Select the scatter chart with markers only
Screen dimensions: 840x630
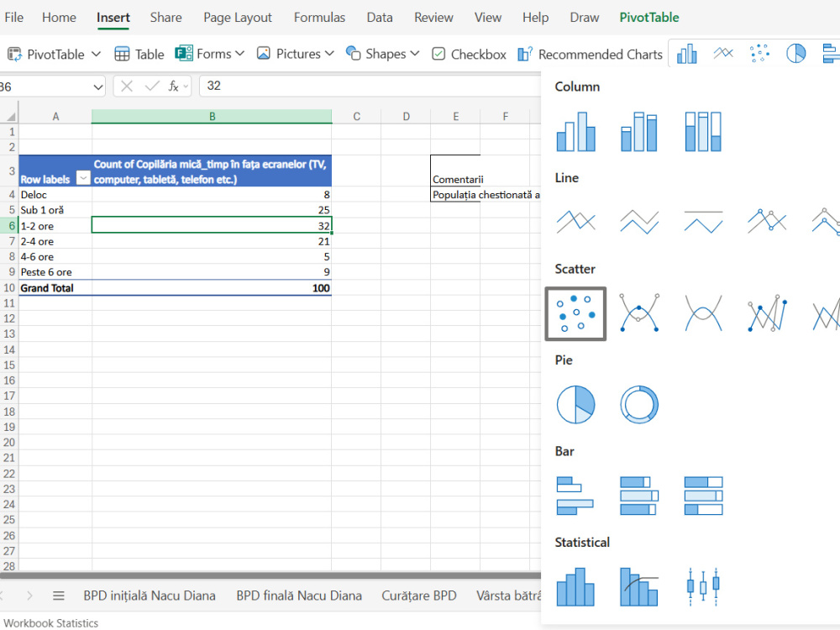pyautogui.click(x=576, y=314)
